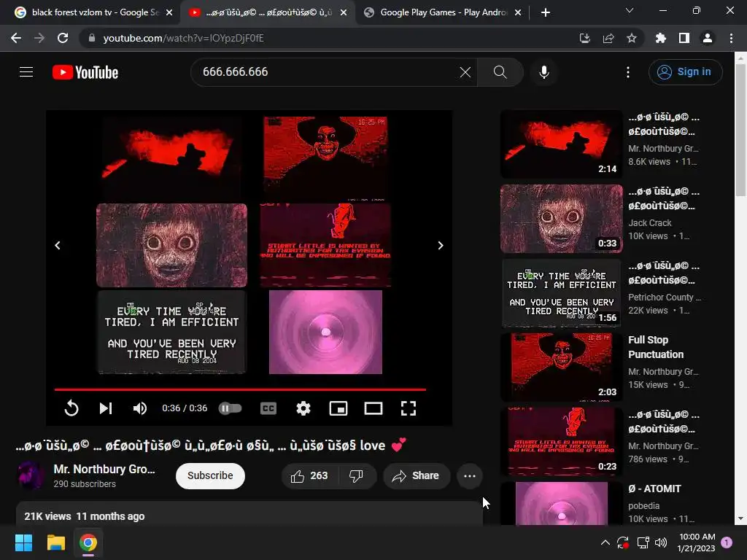
Task: Enable miniplayer mode
Action: coord(338,408)
